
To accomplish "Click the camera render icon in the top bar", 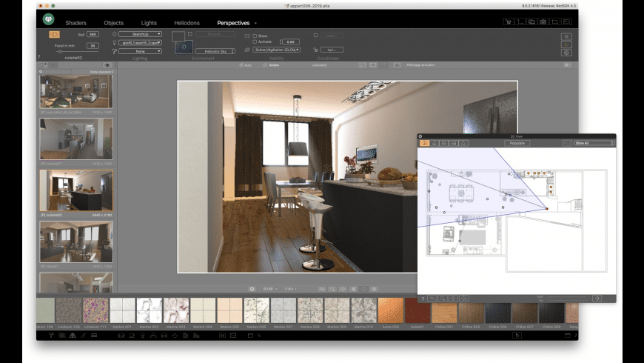I will [x=543, y=21].
